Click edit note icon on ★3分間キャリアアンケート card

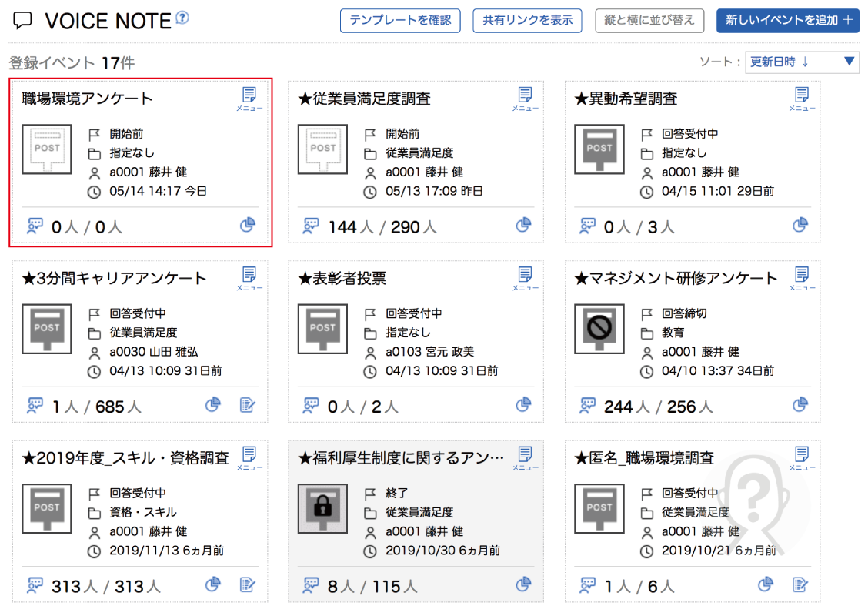click(x=248, y=405)
